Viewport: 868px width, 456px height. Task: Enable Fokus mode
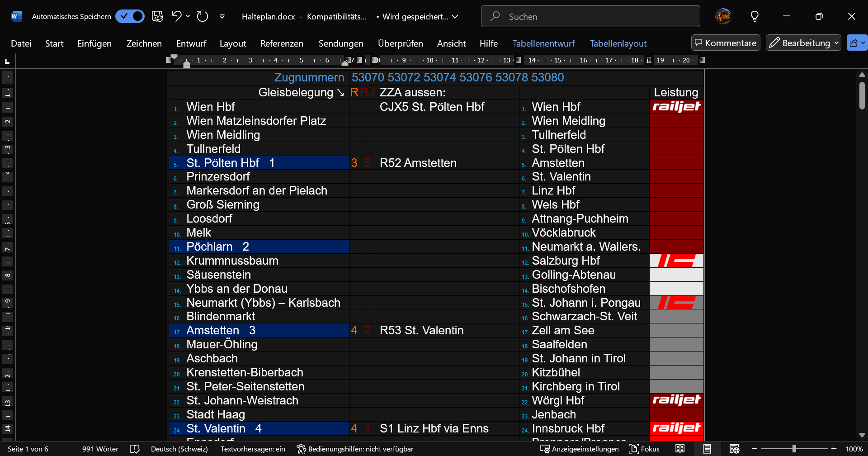[x=645, y=449]
